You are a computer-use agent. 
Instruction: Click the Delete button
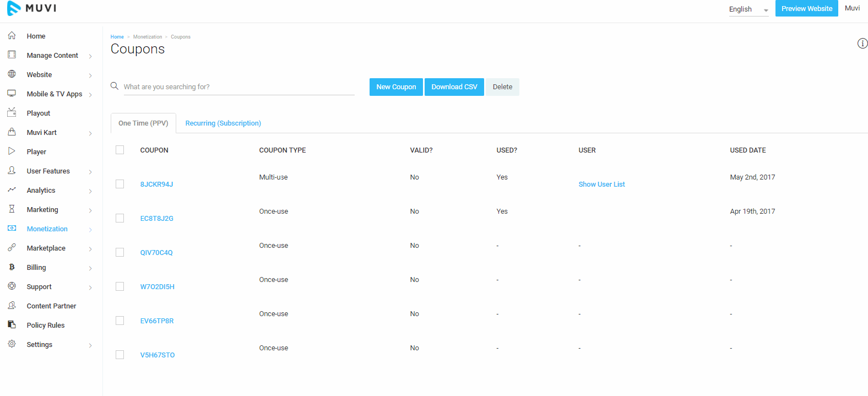(502, 87)
